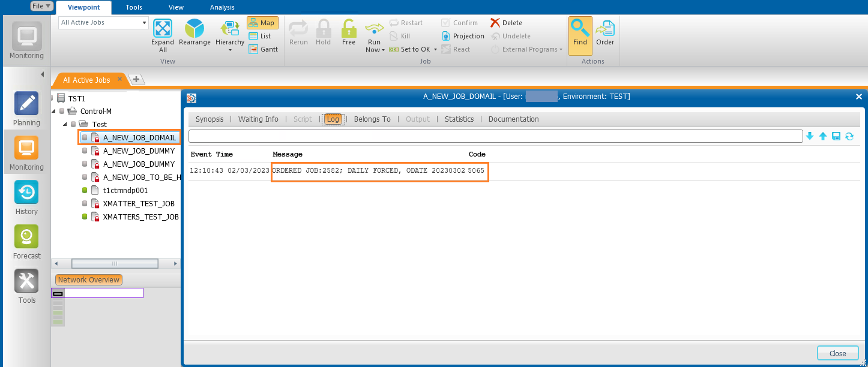Switch to the Analysis ribbon tab

point(222,7)
